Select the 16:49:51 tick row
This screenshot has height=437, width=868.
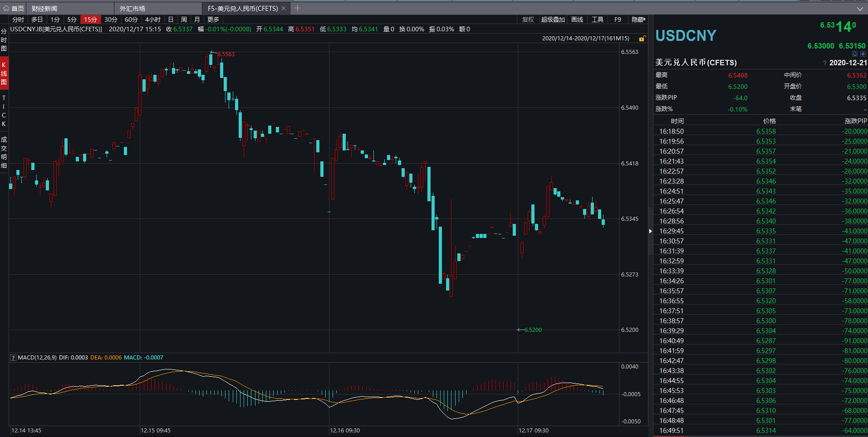pyautogui.click(x=760, y=431)
